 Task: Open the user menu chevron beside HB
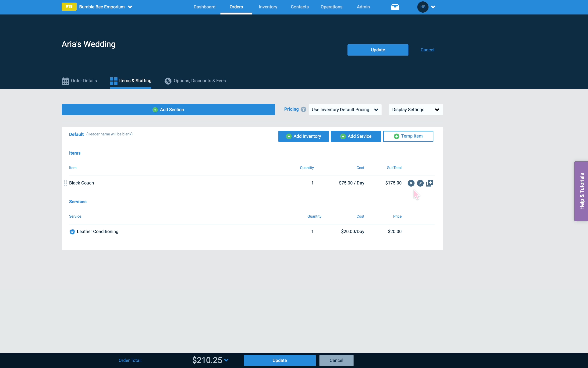pos(433,7)
